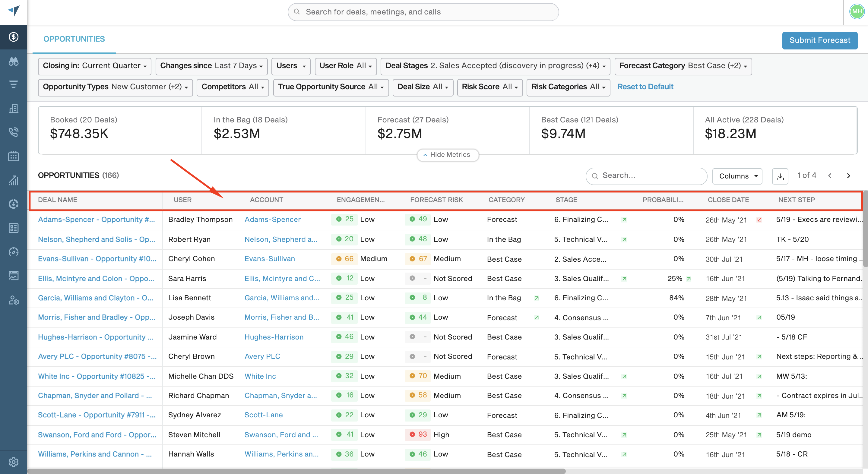Open the Scott-Lane - Opportunity #7911 deal
868x474 pixels.
pyautogui.click(x=97, y=415)
